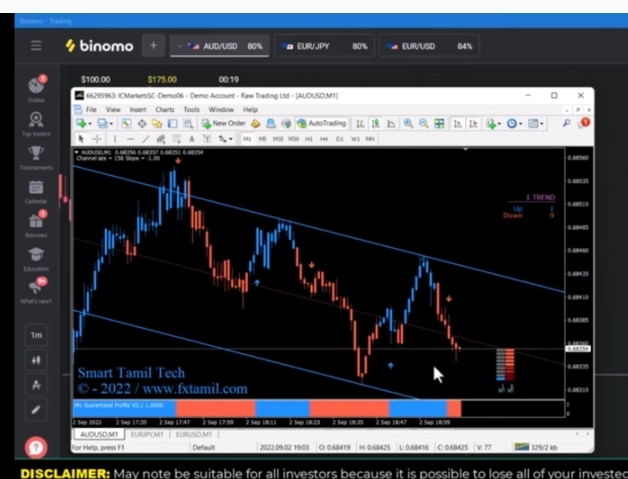Click the New Order button
This screenshot has width=628, height=479.
223,123
